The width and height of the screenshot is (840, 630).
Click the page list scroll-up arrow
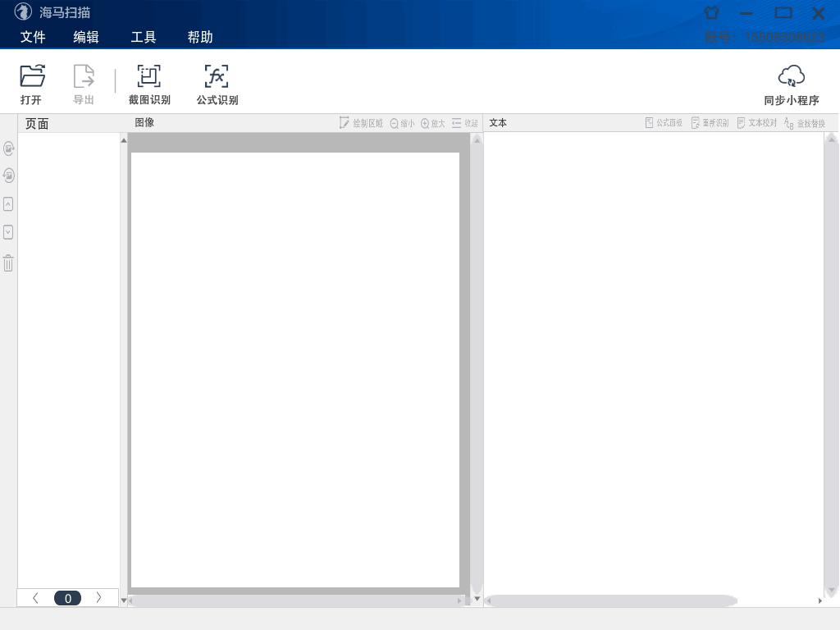click(x=124, y=140)
